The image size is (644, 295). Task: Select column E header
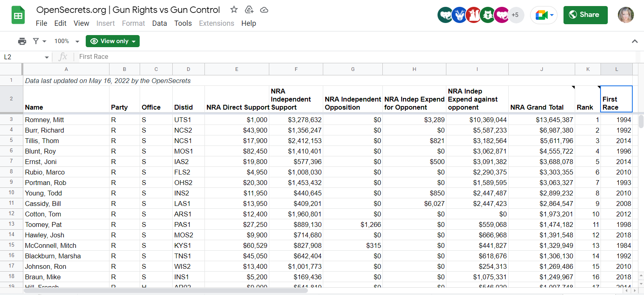237,69
